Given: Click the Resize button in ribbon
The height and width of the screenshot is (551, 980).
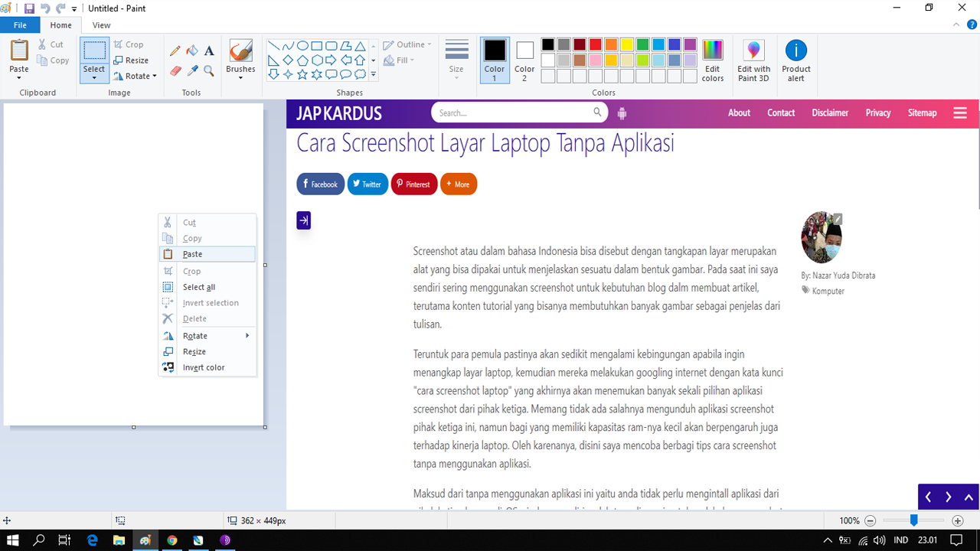Looking at the screenshot, I should 131,60.
